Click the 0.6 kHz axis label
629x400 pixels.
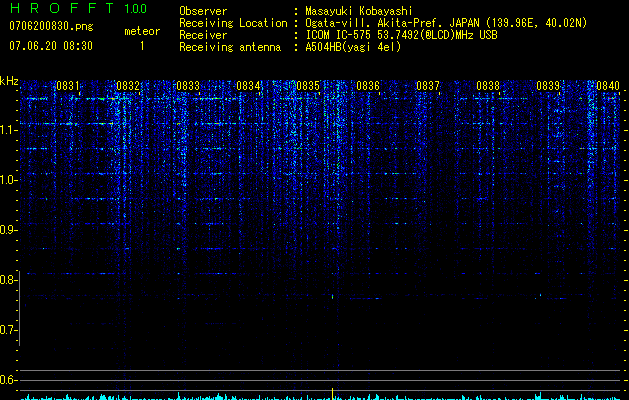[8, 380]
